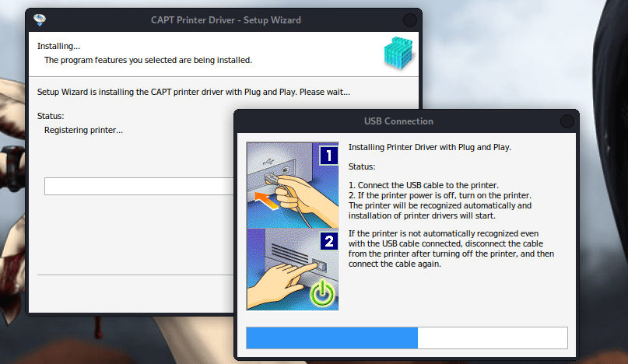Click the Setup Wizard title bar app icon

(40, 19)
